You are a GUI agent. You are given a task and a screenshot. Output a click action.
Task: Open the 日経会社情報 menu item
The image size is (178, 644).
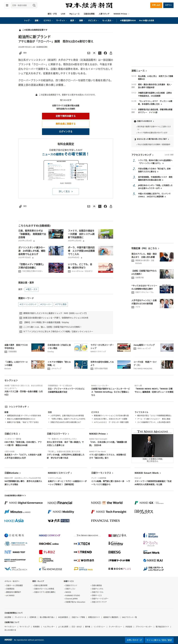(x=89, y=14)
